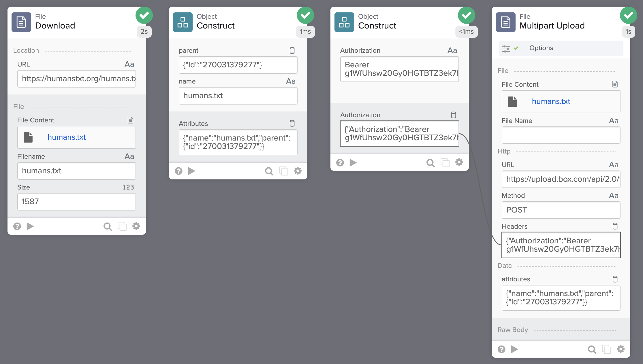
Task: Open settings gear on File Download card
Action: point(136,226)
